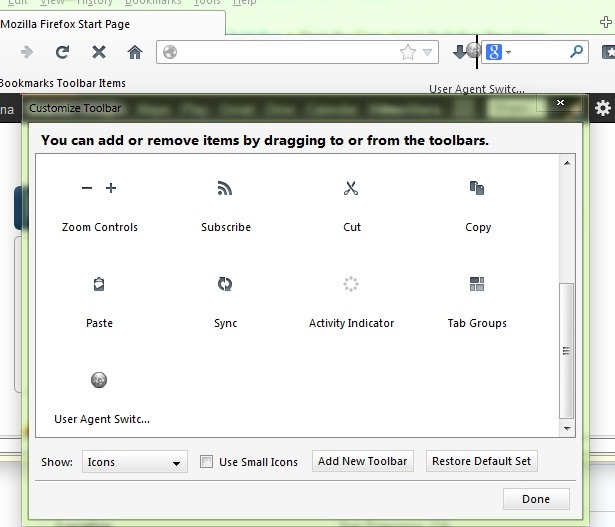
Task: Click the magnifying glass search icon
Action: [576, 51]
